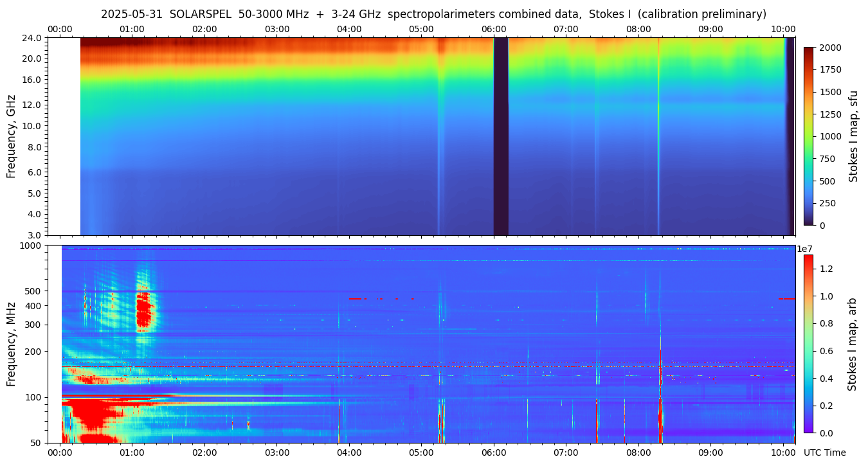
Task: Click the 10:00 tick label on bottom axis
Action: pos(782,453)
